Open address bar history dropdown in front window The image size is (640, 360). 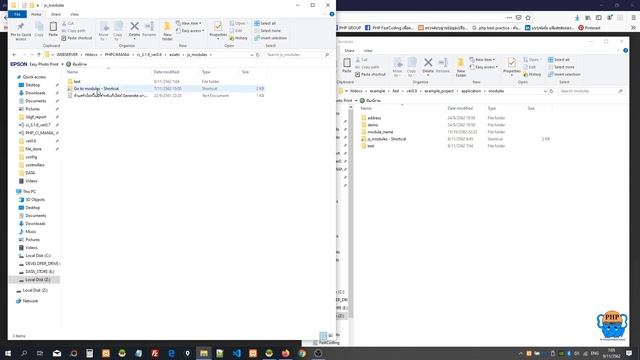(251, 55)
